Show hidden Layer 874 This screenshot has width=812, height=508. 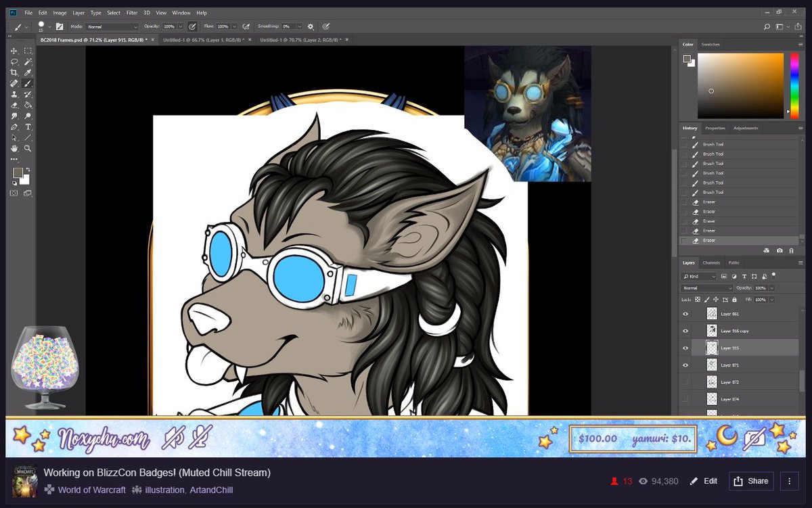[x=685, y=399]
